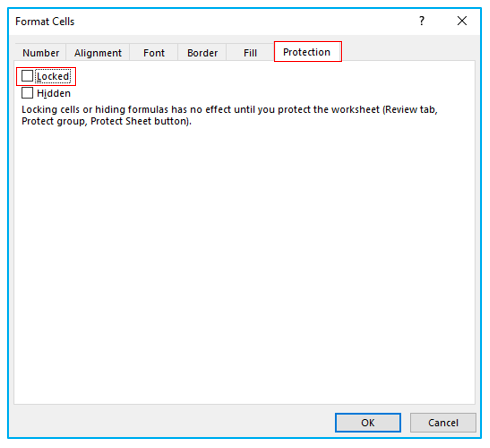Click the 'Protect Sheet button' phrase in note
This screenshot has width=490, height=448.
(140, 121)
